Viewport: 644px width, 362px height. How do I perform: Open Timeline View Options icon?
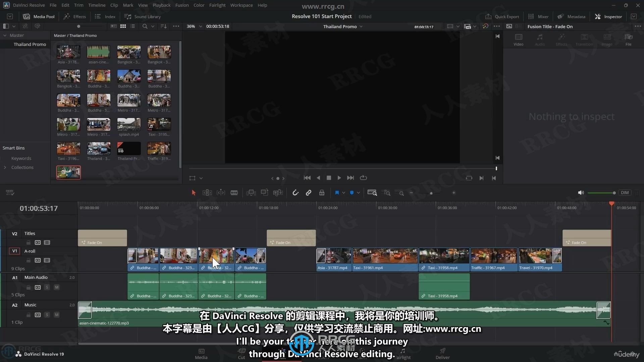[x=10, y=192]
